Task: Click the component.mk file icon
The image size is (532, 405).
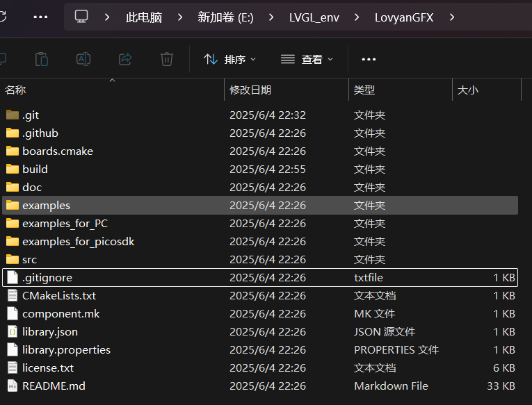Action: pos(13,313)
